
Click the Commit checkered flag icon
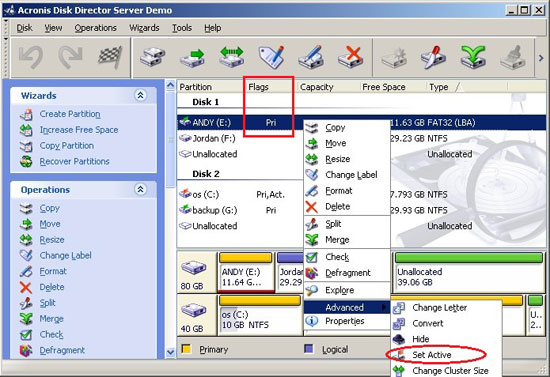click(x=110, y=57)
